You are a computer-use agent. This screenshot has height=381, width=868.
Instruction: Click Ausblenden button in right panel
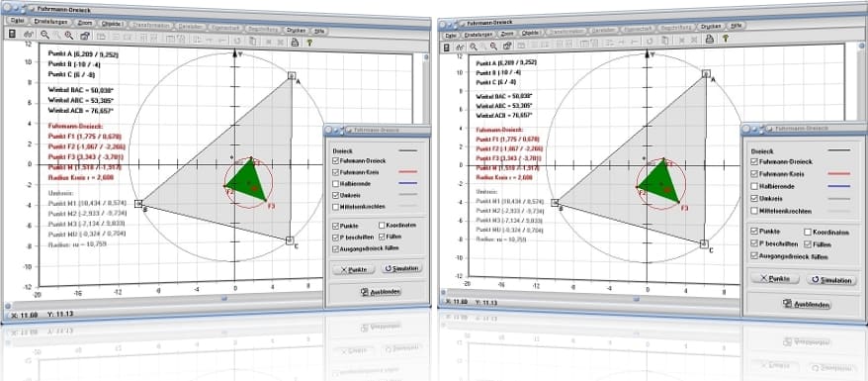click(806, 304)
